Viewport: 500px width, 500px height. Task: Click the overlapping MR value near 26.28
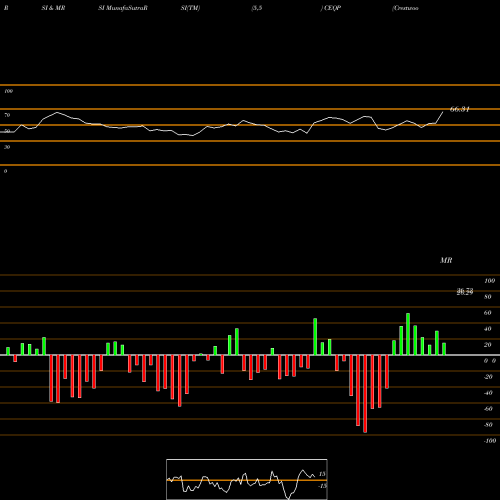point(465,292)
